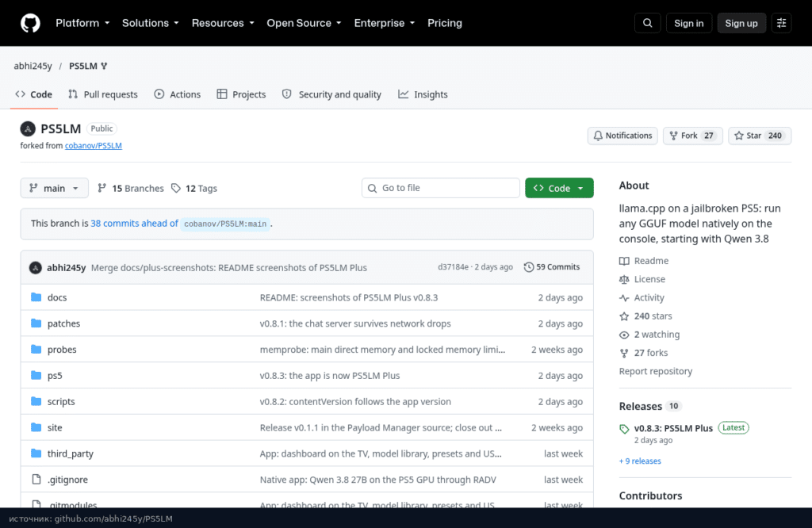This screenshot has height=528, width=812.
Task: Click the ps5 folder icon
Action: pos(36,375)
